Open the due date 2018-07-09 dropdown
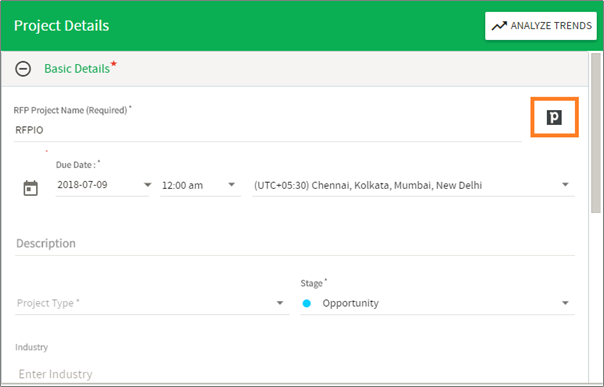Image resolution: width=604 pixels, height=387 pixels. tap(103, 185)
